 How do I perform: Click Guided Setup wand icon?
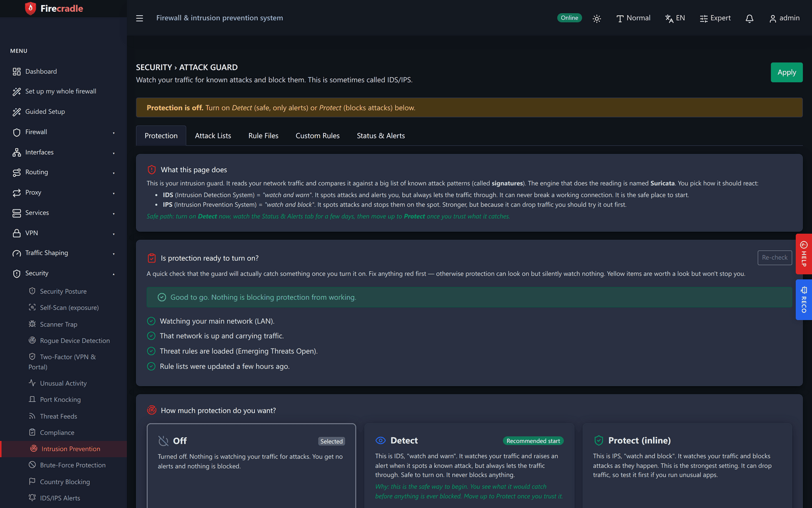(x=17, y=112)
